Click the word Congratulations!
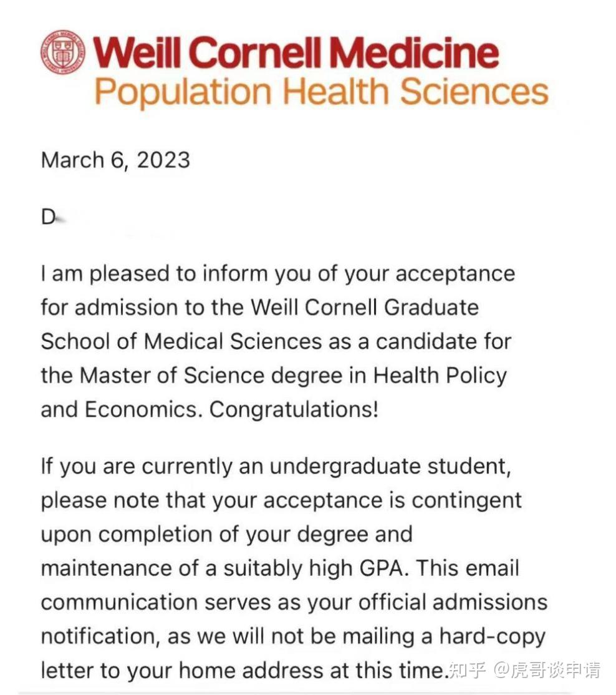The image size is (616, 695). pos(294,409)
